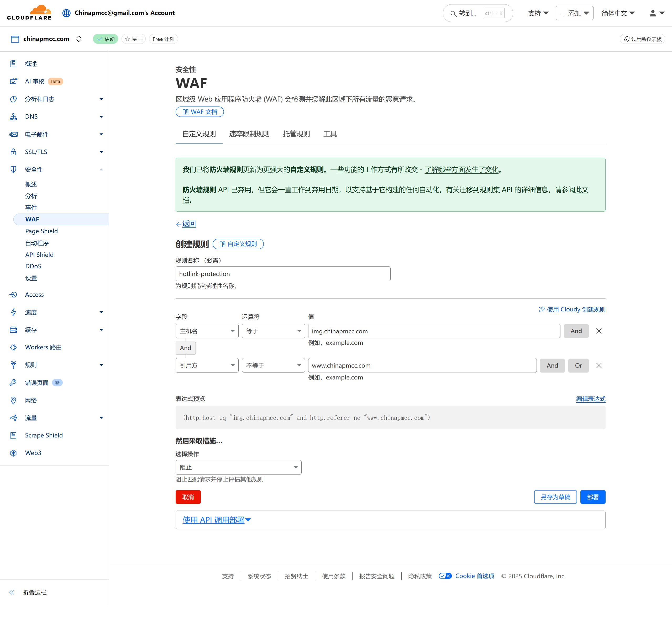This screenshot has width=672, height=622.
Task: Open Scrape Shield from sidebar icon
Action: click(13, 435)
